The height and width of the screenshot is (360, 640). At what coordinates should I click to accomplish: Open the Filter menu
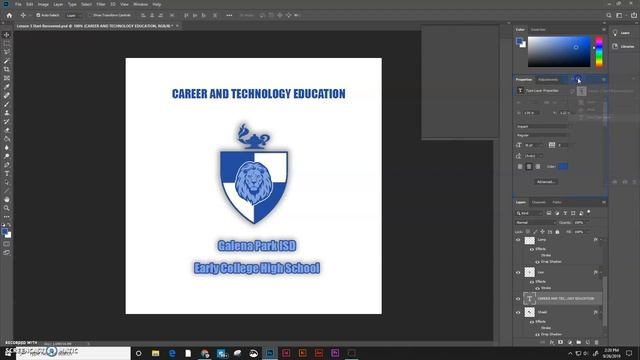[x=101, y=4]
